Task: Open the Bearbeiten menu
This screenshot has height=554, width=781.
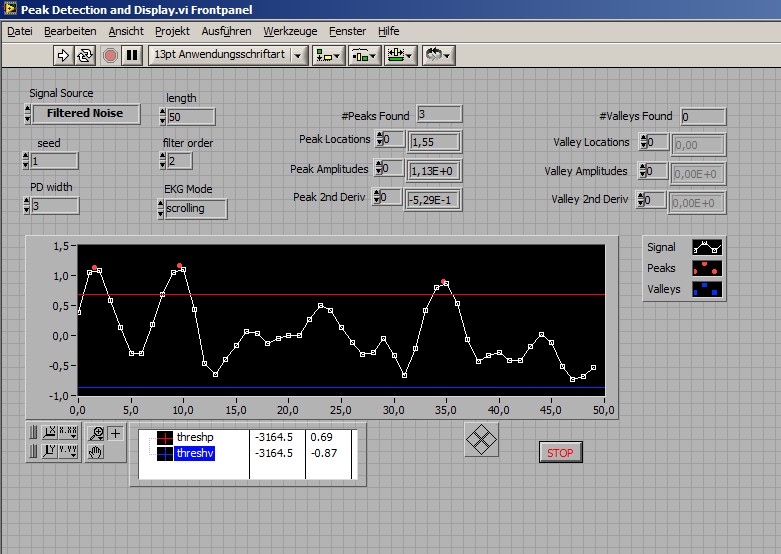Action: (70, 31)
